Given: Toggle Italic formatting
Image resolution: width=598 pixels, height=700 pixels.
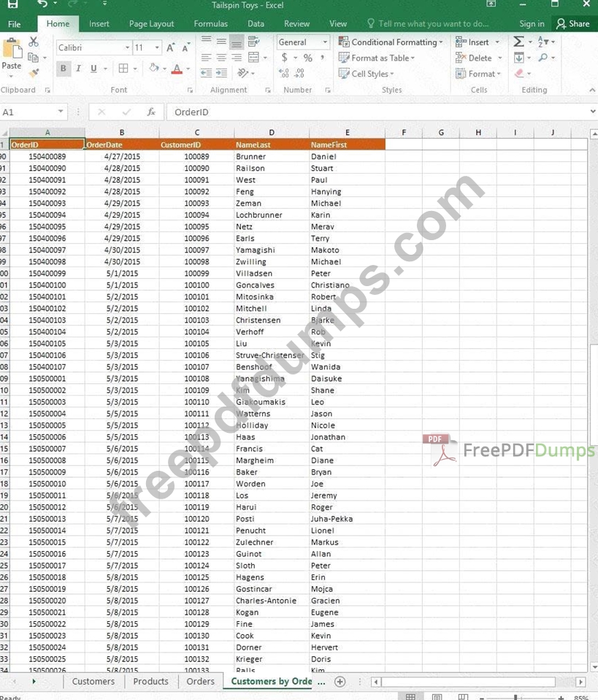Looking at the screenshot, I should pyautogui.click(x=79, y=69).
